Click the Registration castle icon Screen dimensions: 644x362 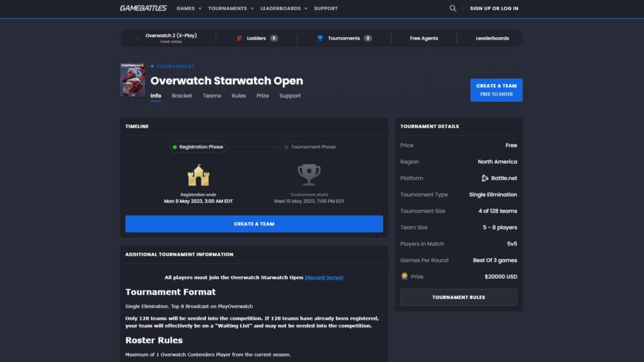pyautogui.click(x=197, y=176)
